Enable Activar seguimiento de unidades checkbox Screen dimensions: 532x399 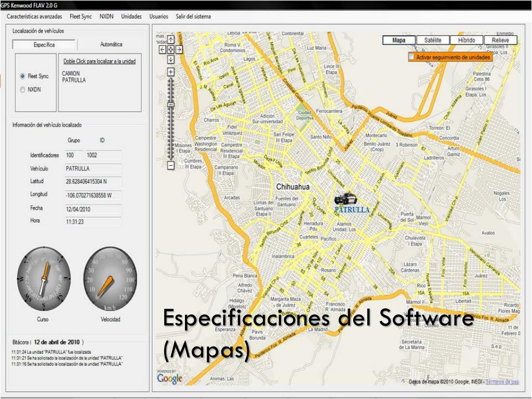[411, 57]
